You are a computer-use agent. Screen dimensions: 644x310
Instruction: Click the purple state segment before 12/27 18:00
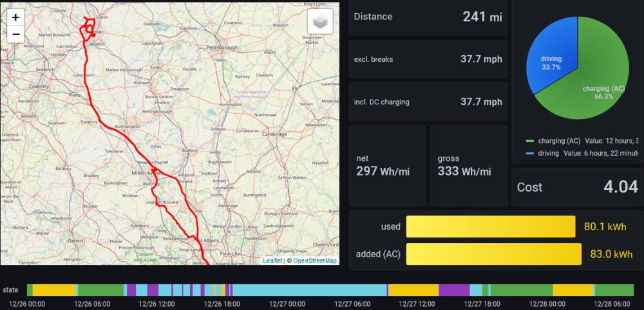[x=454, y=290]
